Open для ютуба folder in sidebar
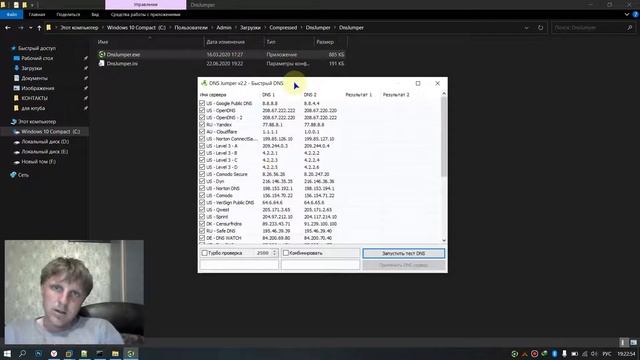640x360 pixels. pos(33,108)
